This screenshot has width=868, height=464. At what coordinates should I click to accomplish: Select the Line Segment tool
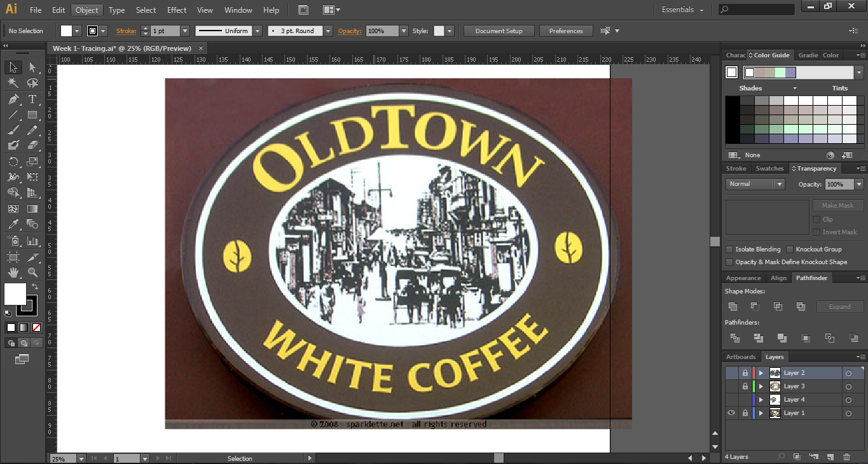(13, 115)
